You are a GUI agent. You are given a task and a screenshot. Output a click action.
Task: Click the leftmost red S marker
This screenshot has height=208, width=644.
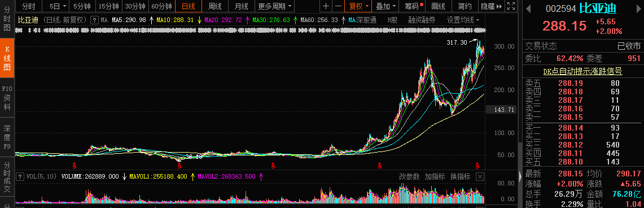(75, 165)
